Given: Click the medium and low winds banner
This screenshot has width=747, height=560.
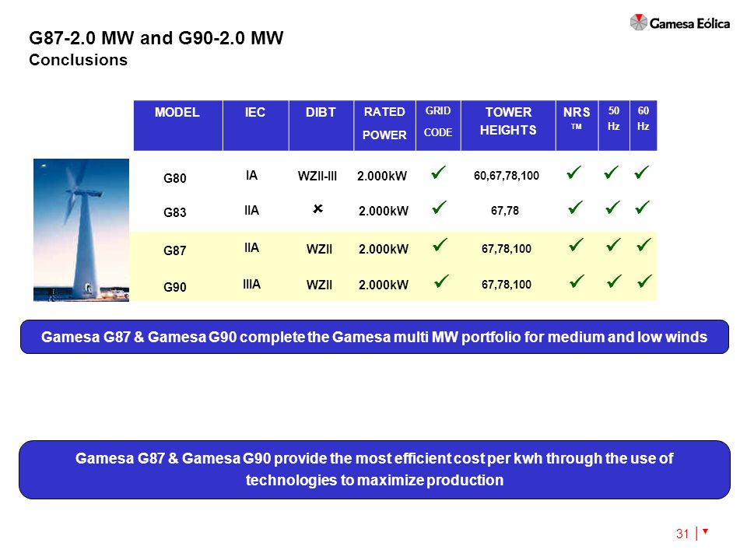Looking at the screenshot, I should pos(374,337).
